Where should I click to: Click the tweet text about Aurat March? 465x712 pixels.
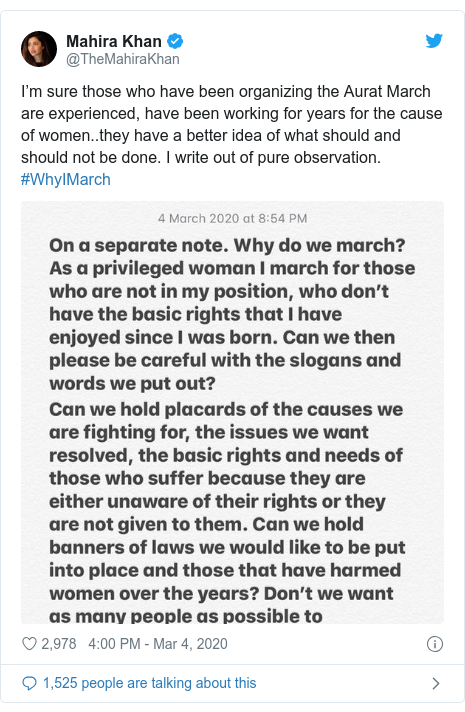click(x=232, y=124)
